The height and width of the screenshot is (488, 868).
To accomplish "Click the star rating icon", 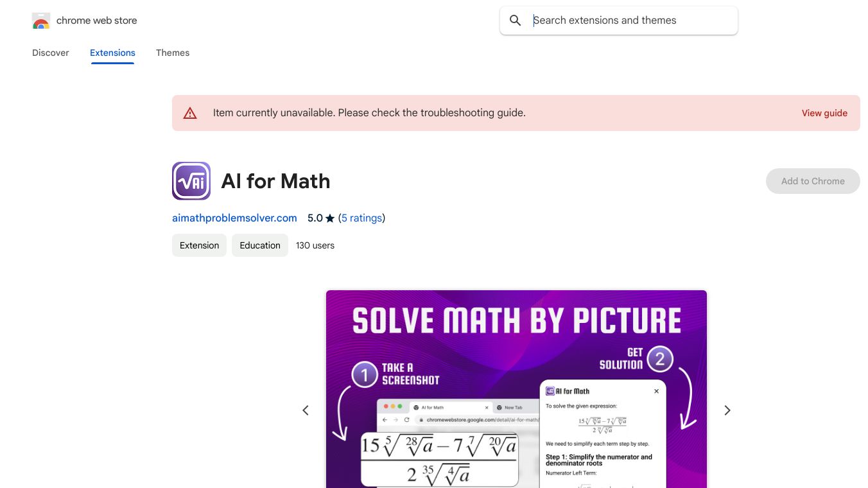I will (330, 218).
